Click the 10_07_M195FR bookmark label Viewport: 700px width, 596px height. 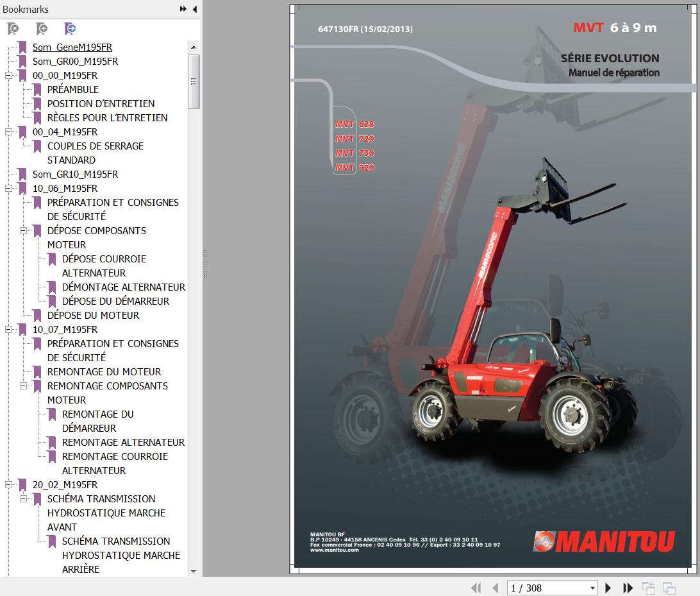click(x=65, y=330)
